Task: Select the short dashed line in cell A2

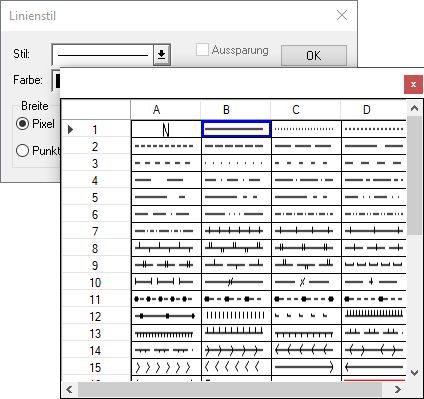Action: pyautogui.click(x=166, y=146)
